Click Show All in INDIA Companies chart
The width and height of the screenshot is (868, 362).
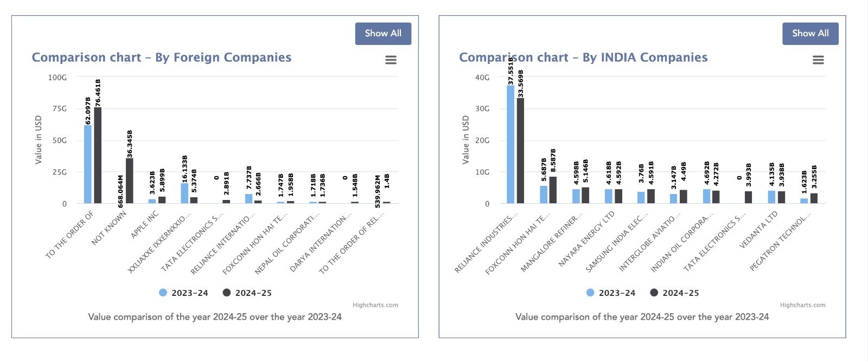coord(810,34)
